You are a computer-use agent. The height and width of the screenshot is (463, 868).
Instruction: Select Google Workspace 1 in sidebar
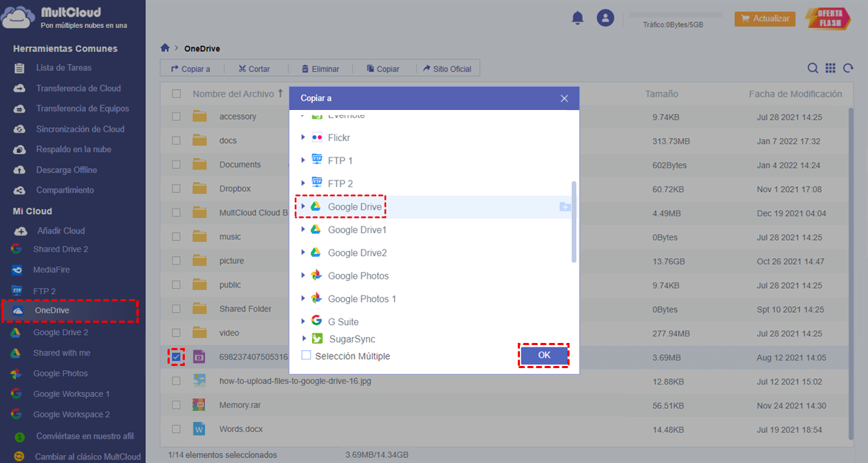pos(71,394)
